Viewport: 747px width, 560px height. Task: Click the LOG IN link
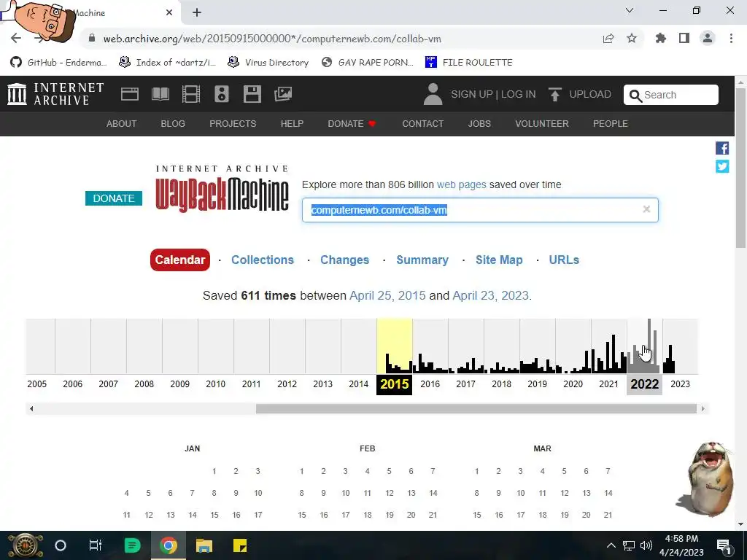click(x=519, y=94)
